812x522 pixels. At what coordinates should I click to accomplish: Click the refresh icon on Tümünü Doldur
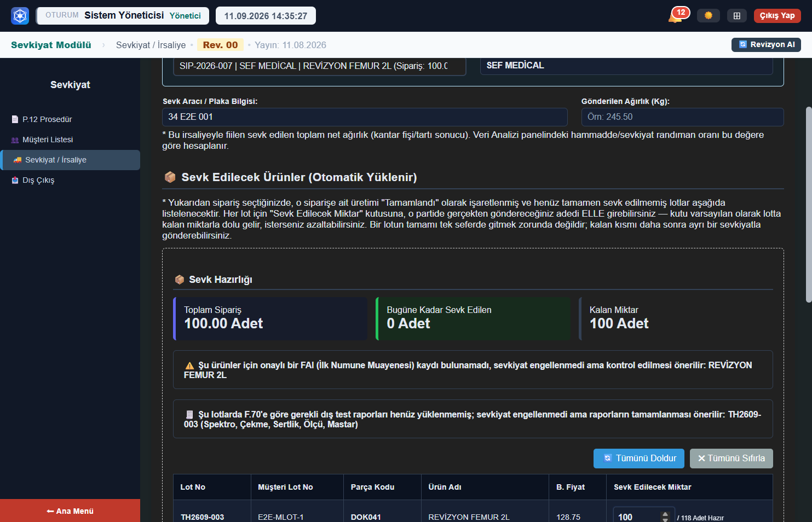click(607, 459)
